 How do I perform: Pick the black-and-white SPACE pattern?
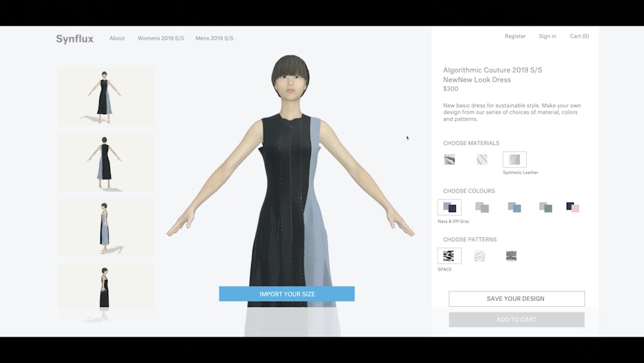point(449,256)
